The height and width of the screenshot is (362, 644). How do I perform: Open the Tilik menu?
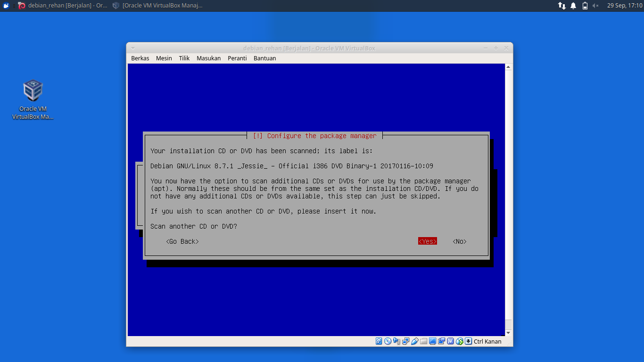pos(184,58)
